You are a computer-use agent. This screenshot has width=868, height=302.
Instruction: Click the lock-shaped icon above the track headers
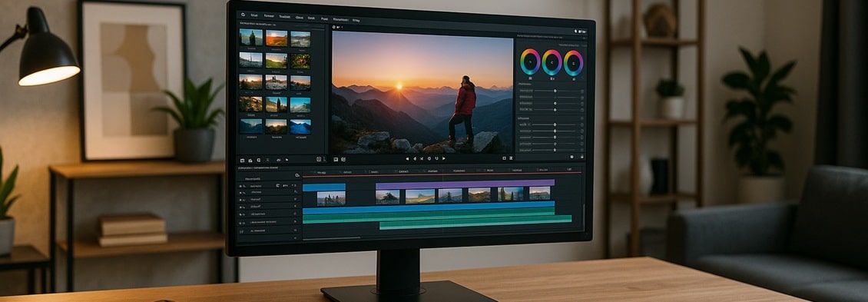[297, 175]
